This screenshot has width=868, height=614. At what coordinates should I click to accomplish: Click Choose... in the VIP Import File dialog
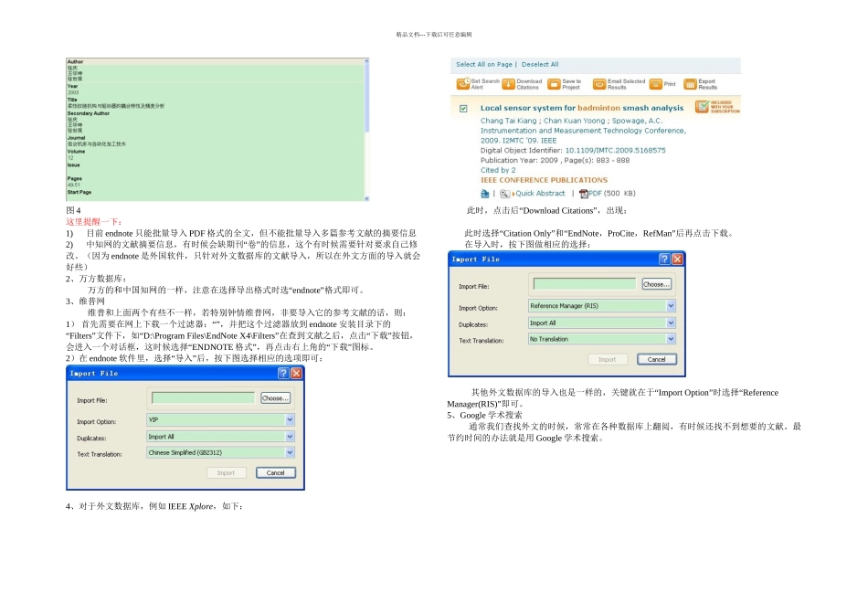tap(275, 398)
